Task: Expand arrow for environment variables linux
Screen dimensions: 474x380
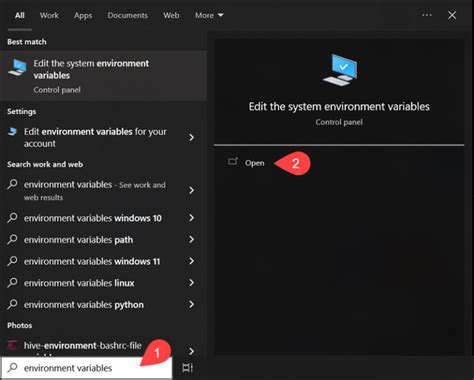Action: pos(191,283)
